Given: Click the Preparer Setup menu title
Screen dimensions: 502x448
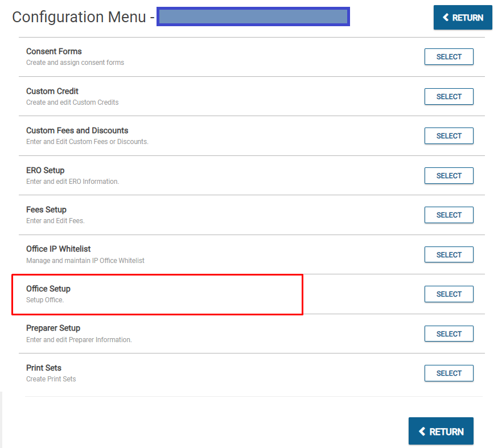Looking at the screenshot, I should 53,328.
